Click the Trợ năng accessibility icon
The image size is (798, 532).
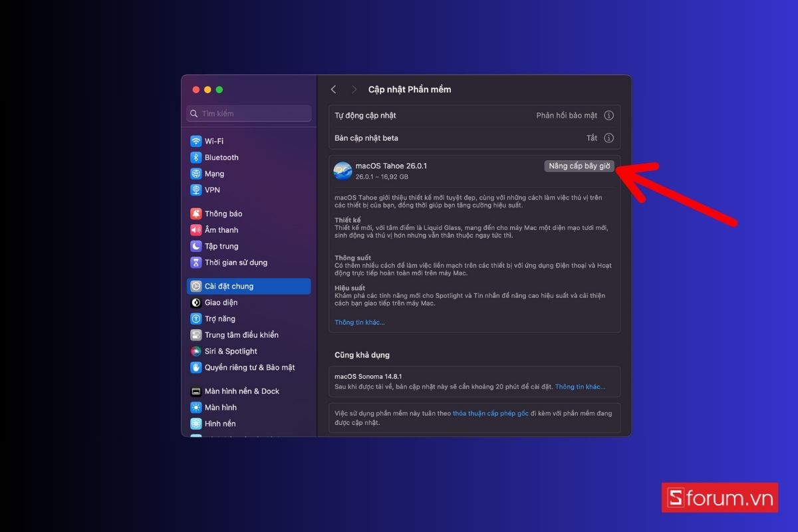[x=196, y=319]
